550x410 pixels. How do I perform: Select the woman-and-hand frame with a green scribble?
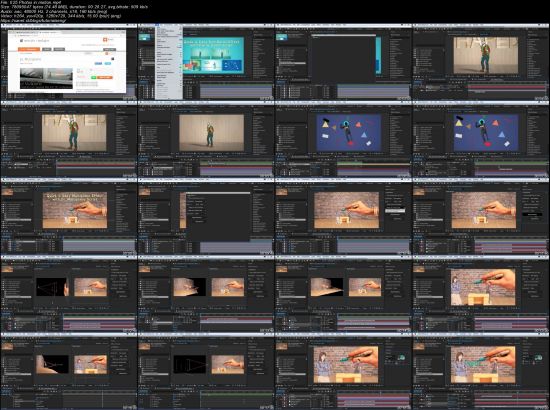(481, 371)
